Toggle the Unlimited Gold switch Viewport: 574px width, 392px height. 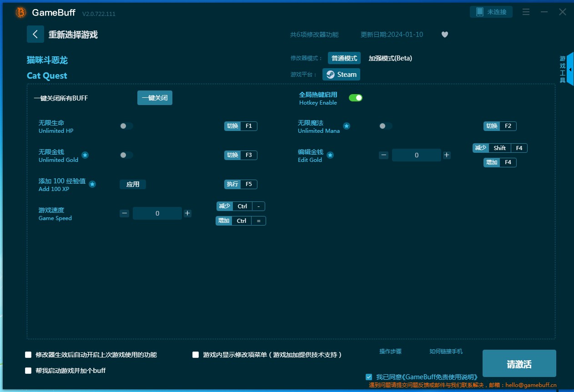point(126,155)
